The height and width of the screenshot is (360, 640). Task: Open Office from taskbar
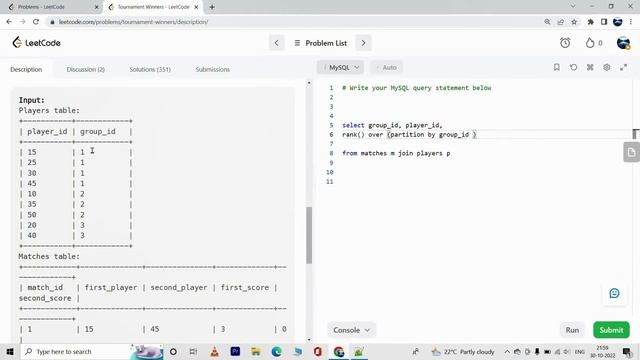[x=318, y=351]
